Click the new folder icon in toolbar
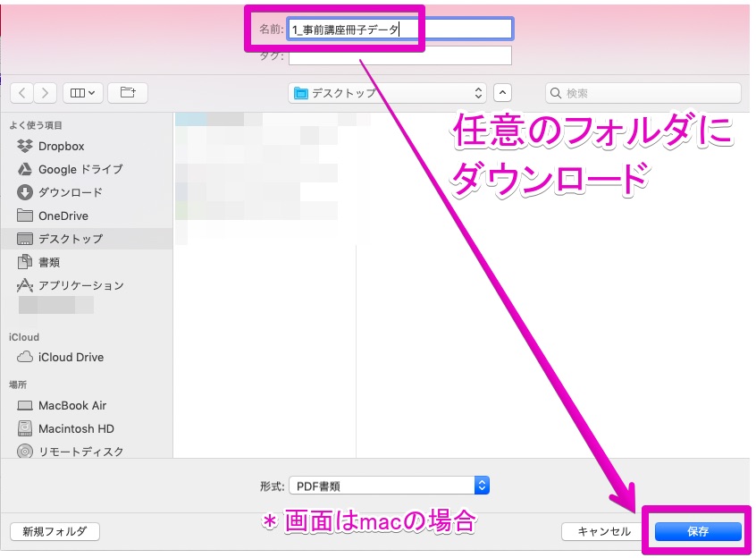The width and height of the screenshot is (756, 558). [x=128, y=93]
